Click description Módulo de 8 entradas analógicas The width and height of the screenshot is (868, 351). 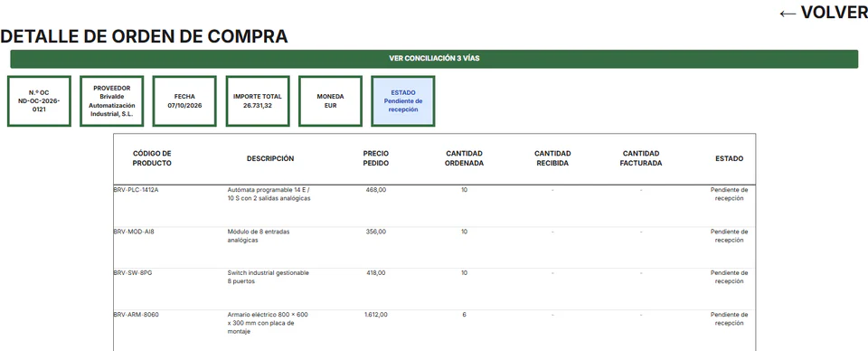pyautogui.click(x=259, y=236)
